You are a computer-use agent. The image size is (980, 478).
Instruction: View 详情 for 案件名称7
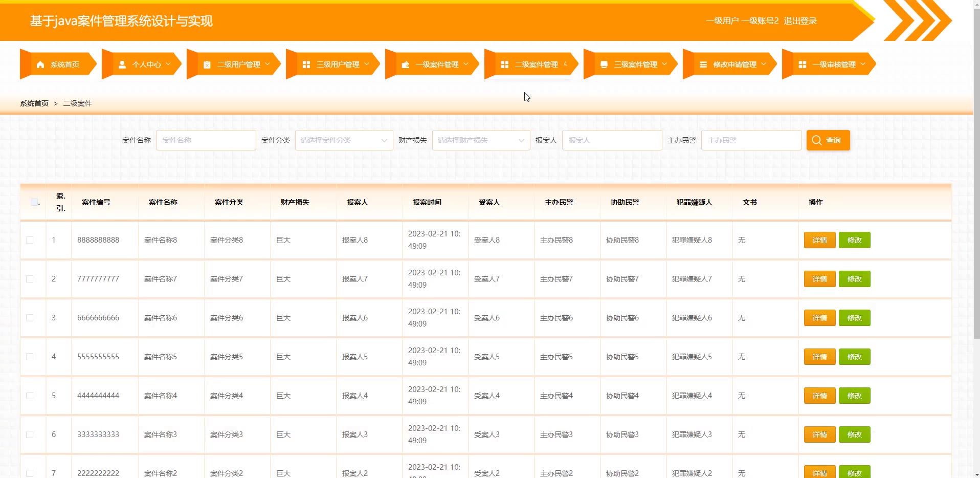coord(819,279)
